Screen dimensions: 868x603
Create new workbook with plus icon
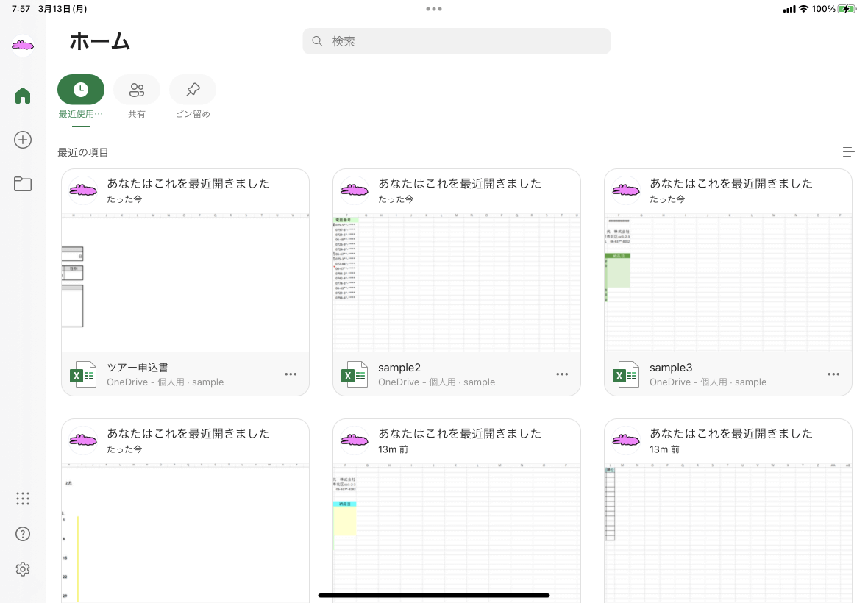tap(23, 140)
